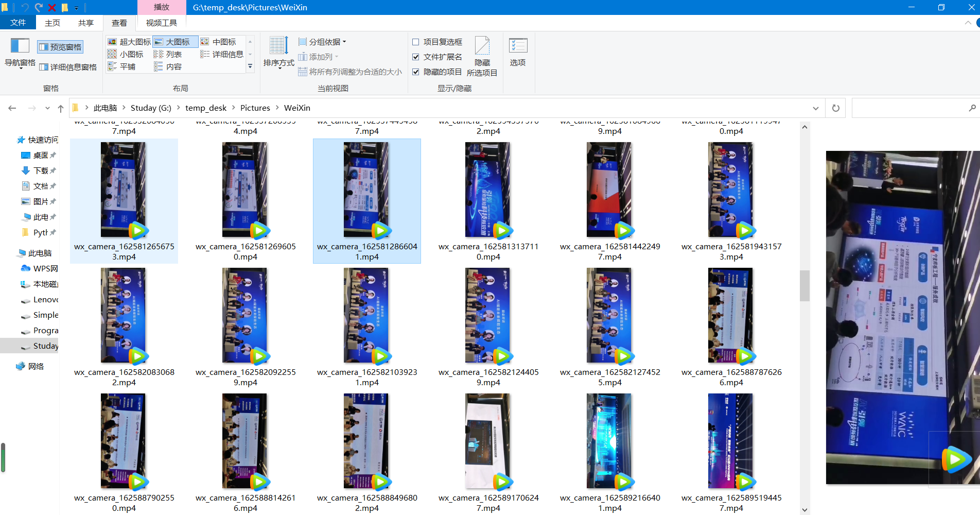Open Quick access (快速访问) in sidebar

tap(38, 140)
